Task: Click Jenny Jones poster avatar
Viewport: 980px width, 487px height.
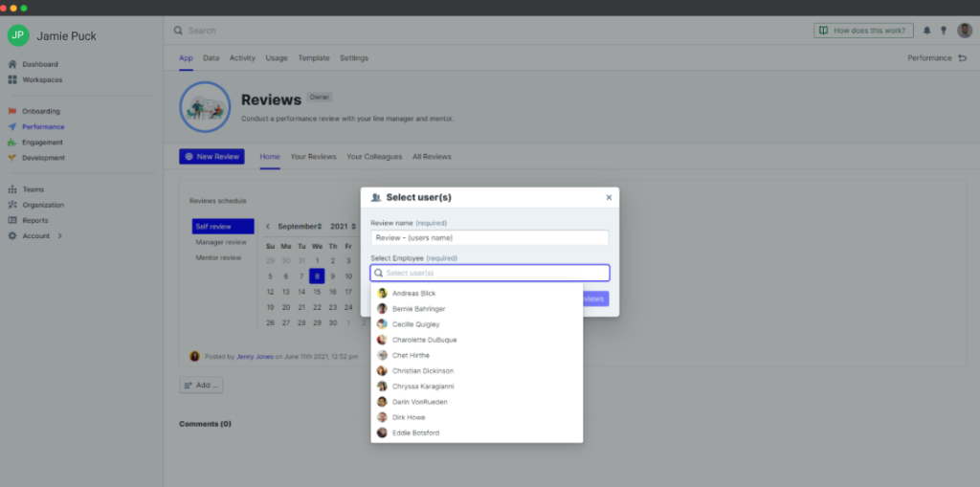Action: tap(195, 356)
